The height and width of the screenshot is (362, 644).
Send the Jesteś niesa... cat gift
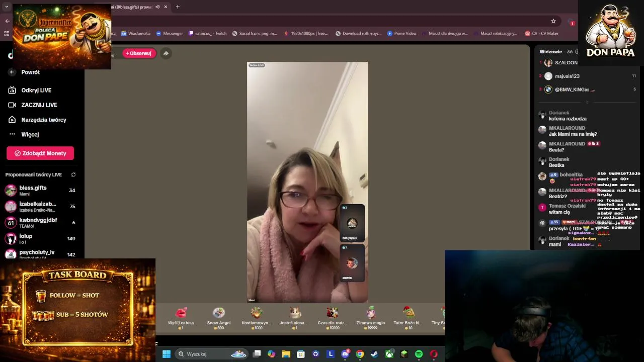click(x=294, y=318)
